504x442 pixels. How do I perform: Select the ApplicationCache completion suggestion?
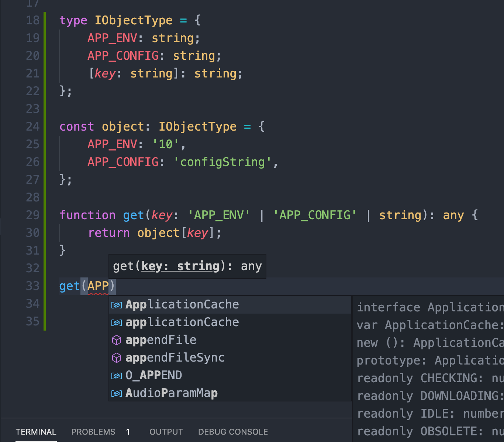click(x=182, y=305)
